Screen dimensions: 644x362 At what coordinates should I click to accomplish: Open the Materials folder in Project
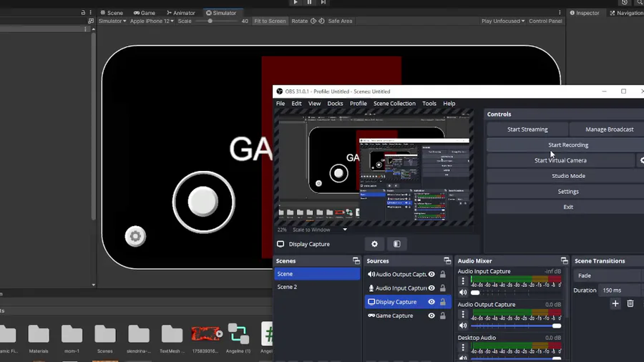tap(39, 338)
